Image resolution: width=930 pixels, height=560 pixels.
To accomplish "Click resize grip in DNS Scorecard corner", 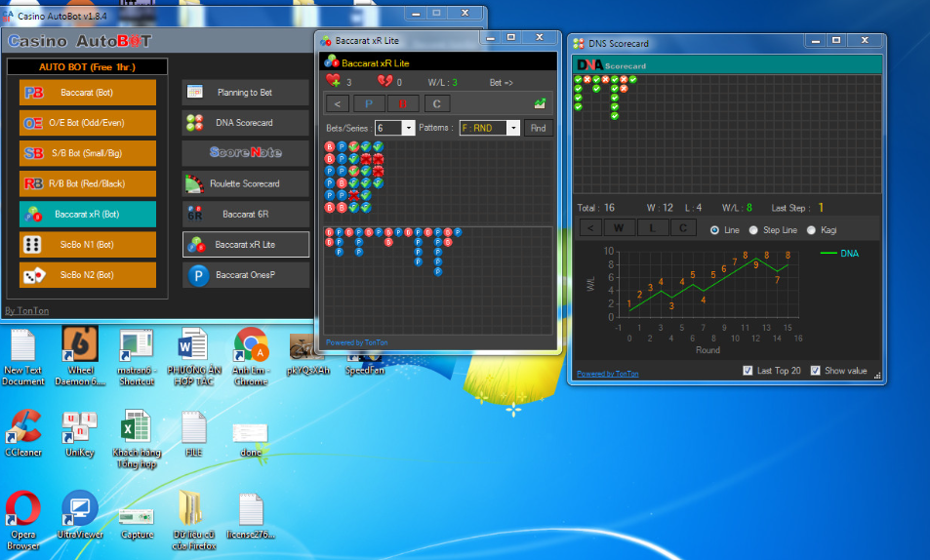I will click(x=877, y=376).
